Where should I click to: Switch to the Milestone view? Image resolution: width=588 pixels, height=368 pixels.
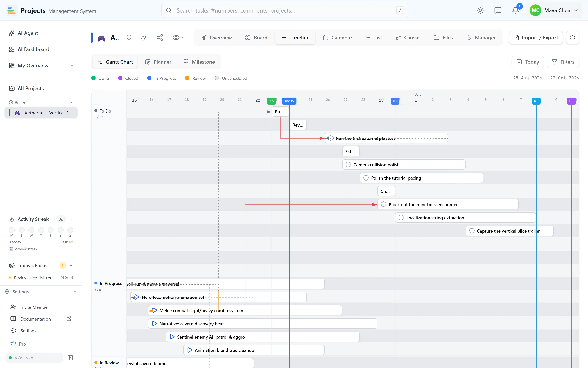pyautogui.click(x=199, y=62)
